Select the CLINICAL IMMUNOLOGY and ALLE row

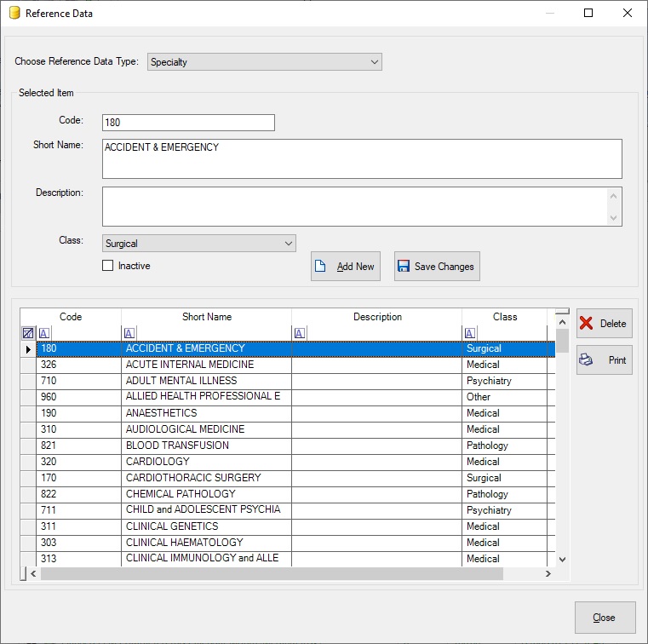[288, 559]
